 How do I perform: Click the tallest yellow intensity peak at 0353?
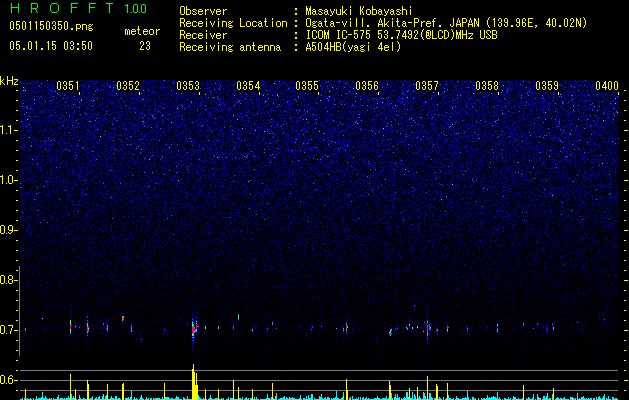pyautogui.click(x=193, y=382)
